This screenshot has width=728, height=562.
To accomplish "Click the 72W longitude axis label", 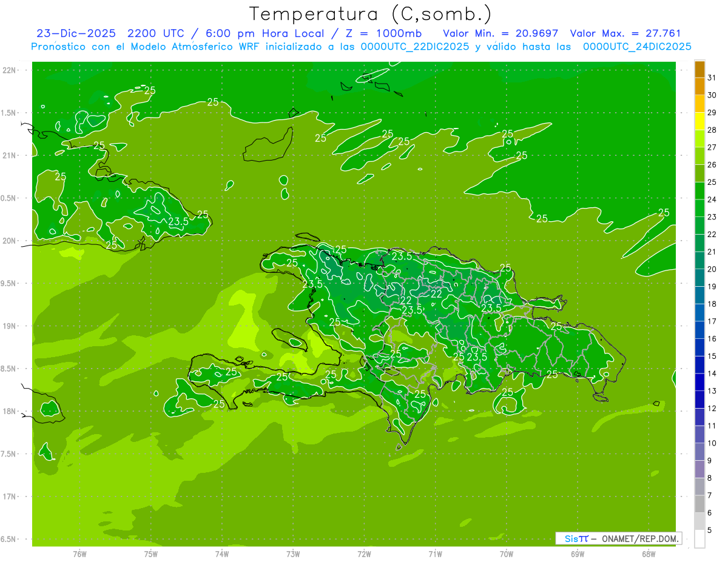I will pyautogui.click(x=364, y=554).
